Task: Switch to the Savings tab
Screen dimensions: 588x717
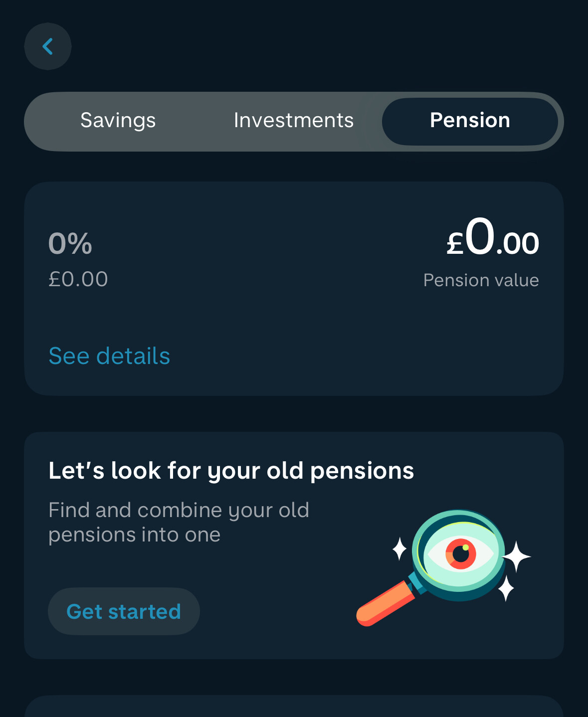Action: [x=118, y=121]
